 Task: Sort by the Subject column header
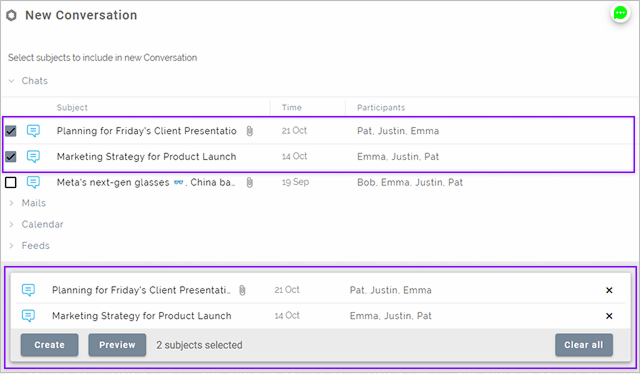coord(72,108)
